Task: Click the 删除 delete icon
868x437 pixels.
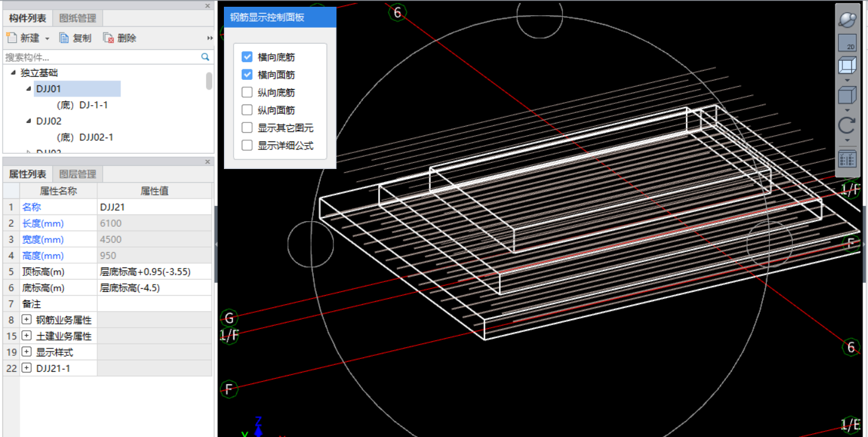Action: pyautogui.click(x=108, y=38)
